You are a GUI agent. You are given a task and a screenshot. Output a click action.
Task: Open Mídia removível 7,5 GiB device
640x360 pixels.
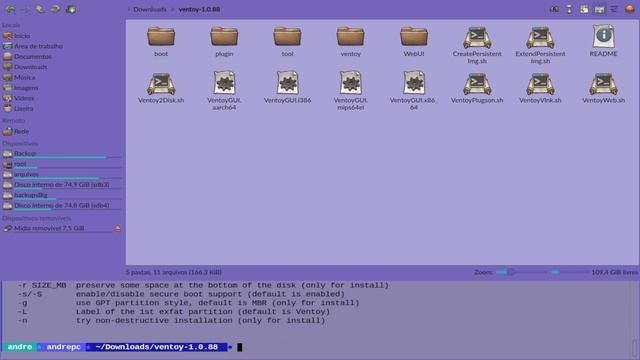tap(49, 229)
